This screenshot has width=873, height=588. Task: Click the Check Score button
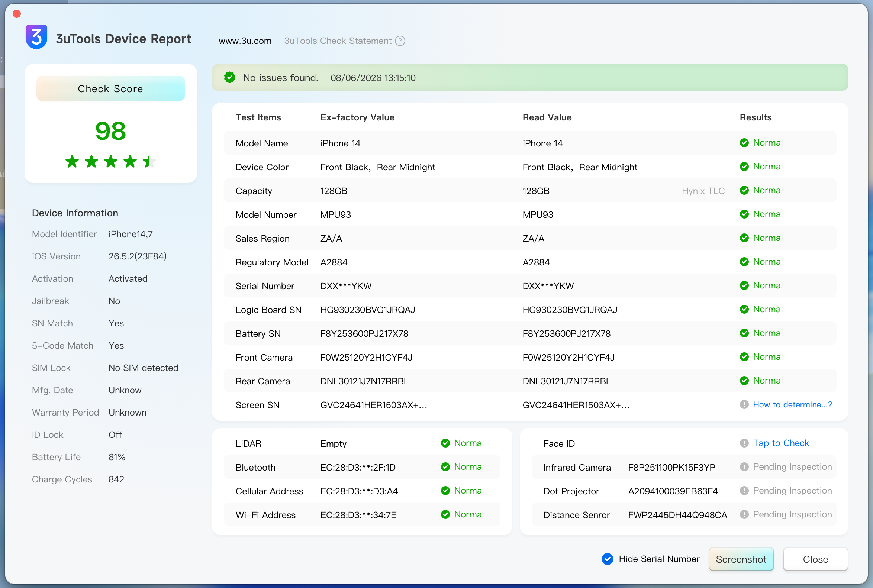[111, 88]
